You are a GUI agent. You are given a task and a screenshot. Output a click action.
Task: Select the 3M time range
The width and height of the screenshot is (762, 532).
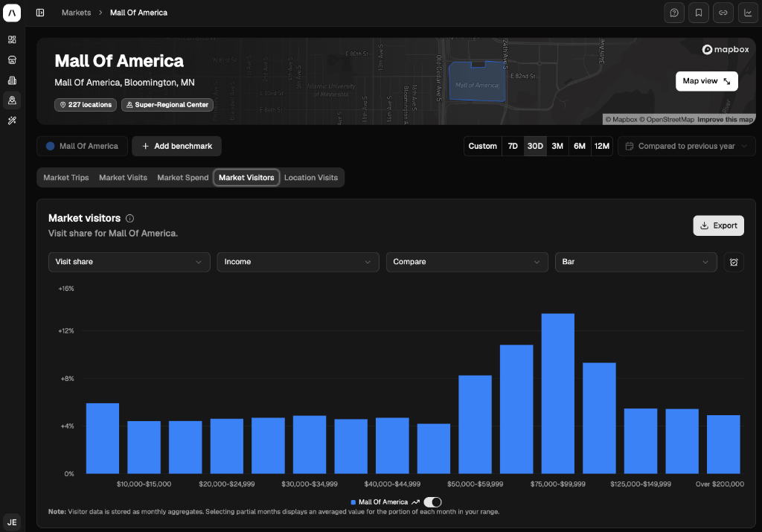pyautogui.click(x=557, y=147)
